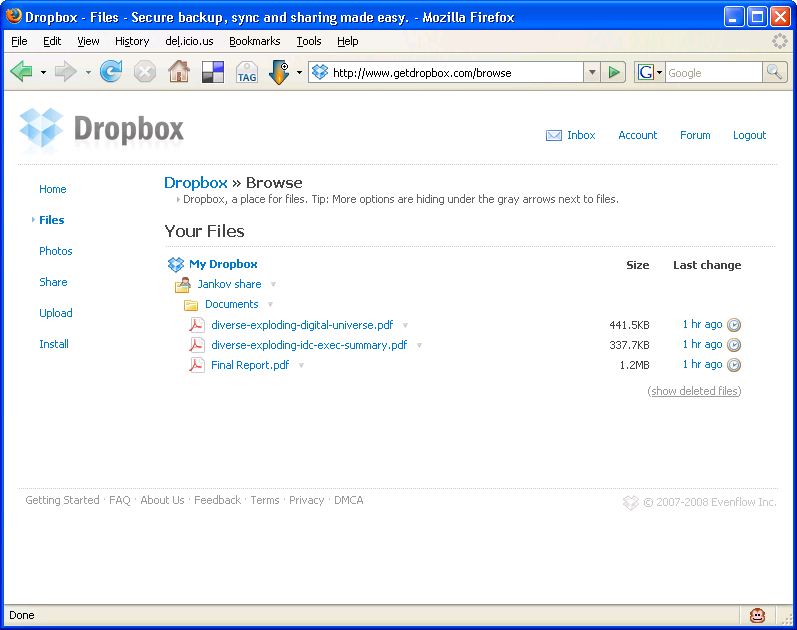Viewport: 797px width, 630px height.
Task: Open the Bookmarks menu
Action: coord(255,41)
